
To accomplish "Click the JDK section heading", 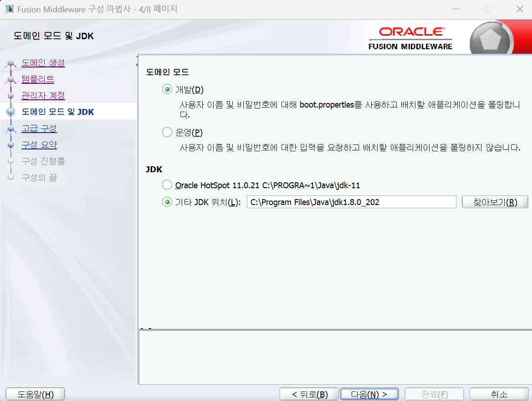I will click(x=153, y=169).
